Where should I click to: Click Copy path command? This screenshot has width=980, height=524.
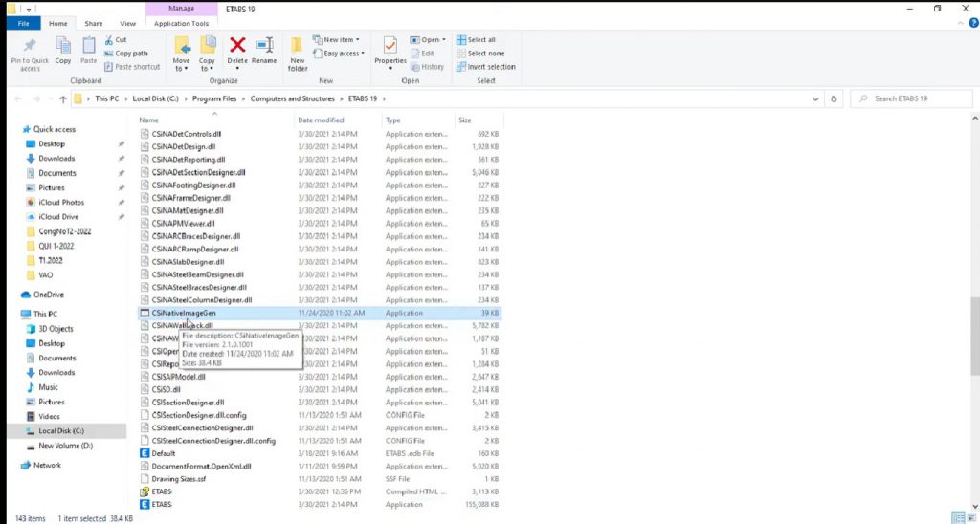[x=126, y=54]
